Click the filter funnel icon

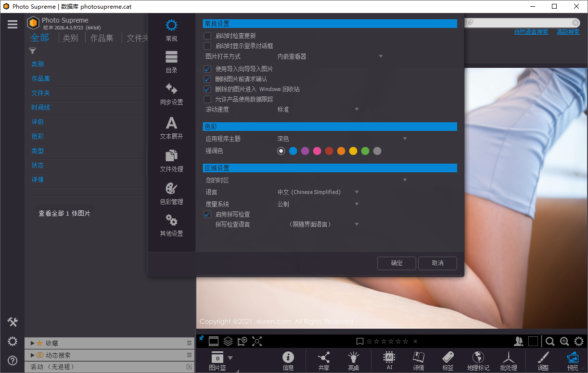click(33, 51)
